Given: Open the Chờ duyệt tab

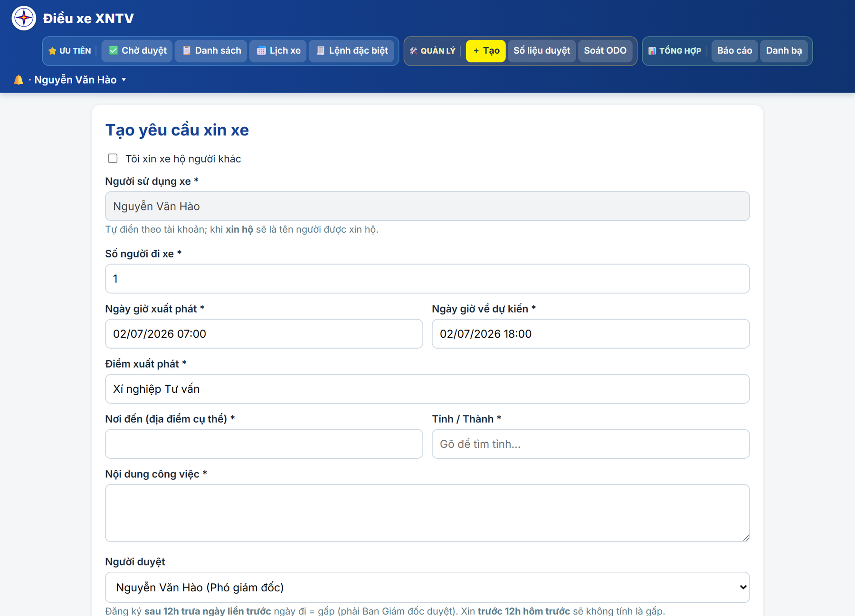Looking at the screenshot, I should click(x=137, y=51).
